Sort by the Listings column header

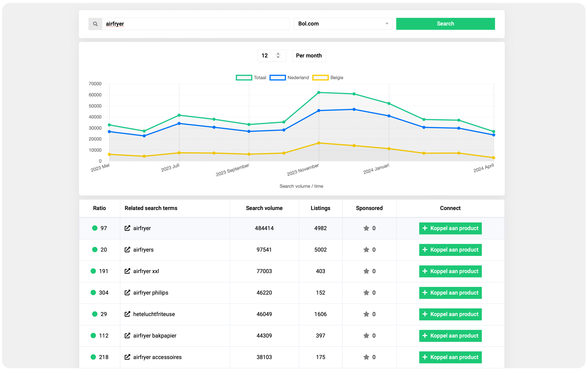point(320,208)
